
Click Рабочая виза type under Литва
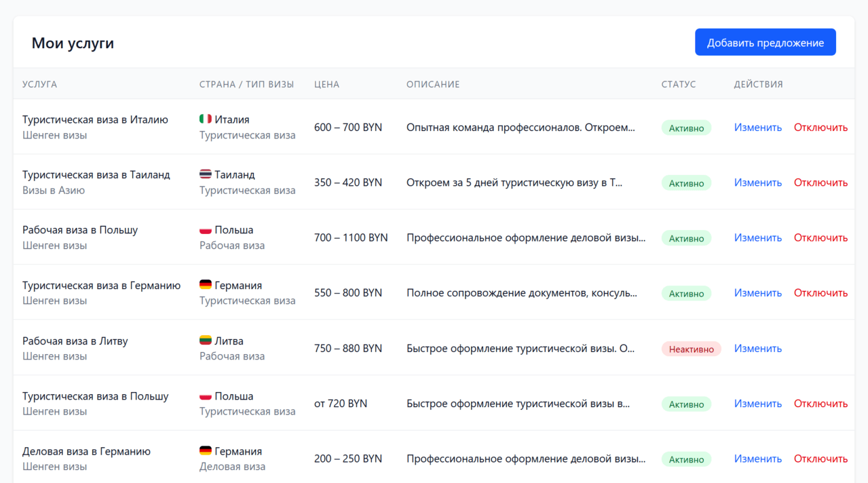click(232, 356)
